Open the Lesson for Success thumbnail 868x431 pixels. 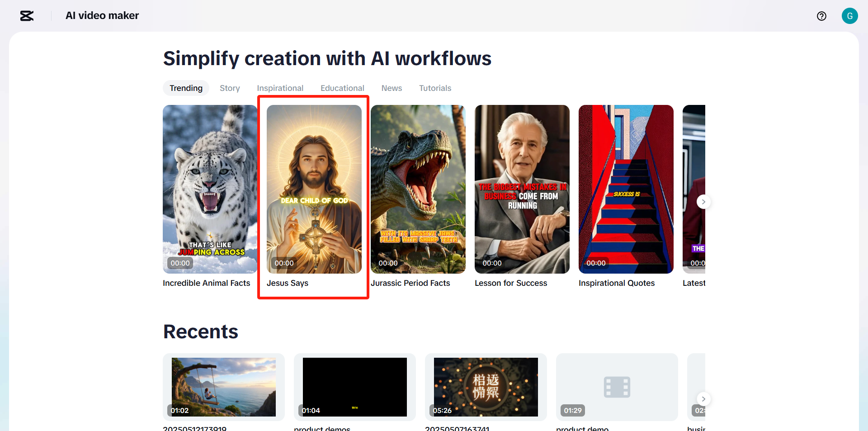pos(522,189)
